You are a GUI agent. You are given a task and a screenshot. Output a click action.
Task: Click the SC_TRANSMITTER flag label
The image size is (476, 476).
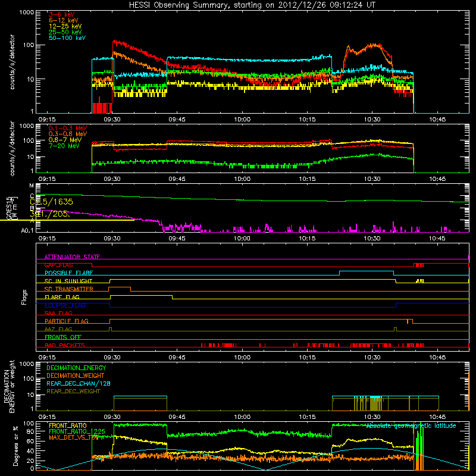(x=68, y=289)
